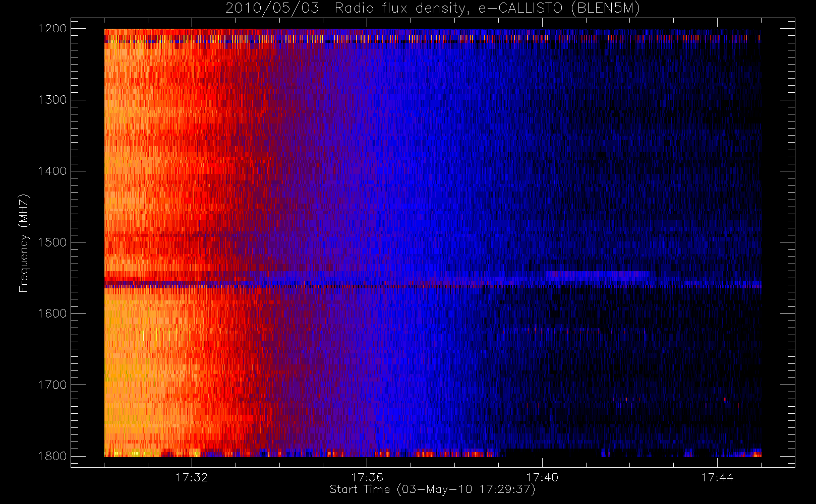The height and width of the screenshot is (504, 816).
Task: Click the 17:36 time tick label
Action: tap(367, 477)
